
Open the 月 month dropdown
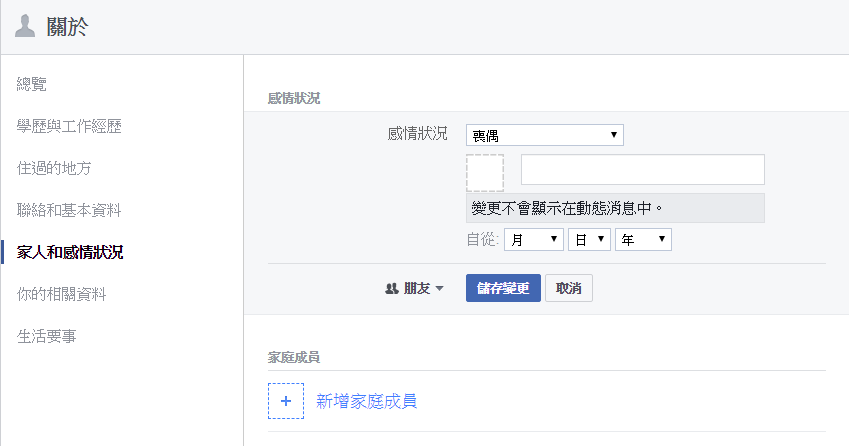[533, 240]
